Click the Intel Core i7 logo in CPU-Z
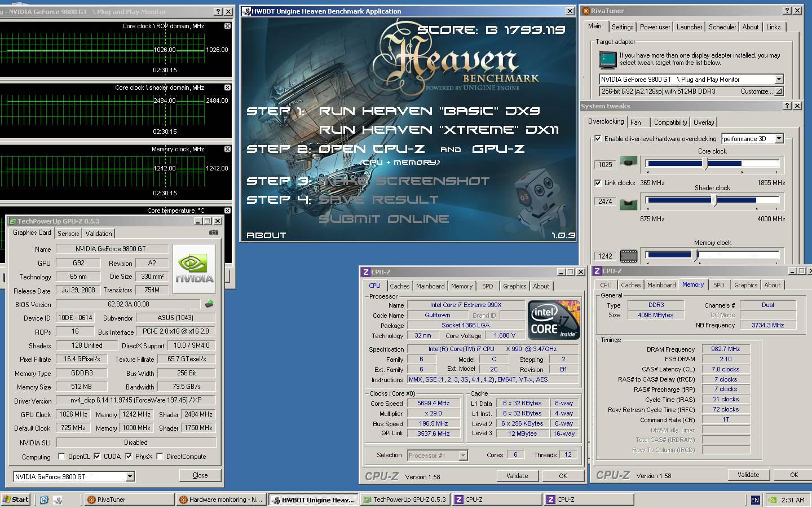 coord(554,319)
